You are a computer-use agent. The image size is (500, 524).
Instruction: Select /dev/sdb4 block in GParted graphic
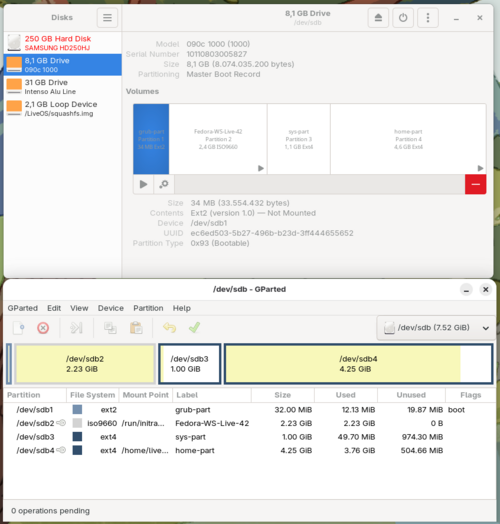(x=358, y=364)
